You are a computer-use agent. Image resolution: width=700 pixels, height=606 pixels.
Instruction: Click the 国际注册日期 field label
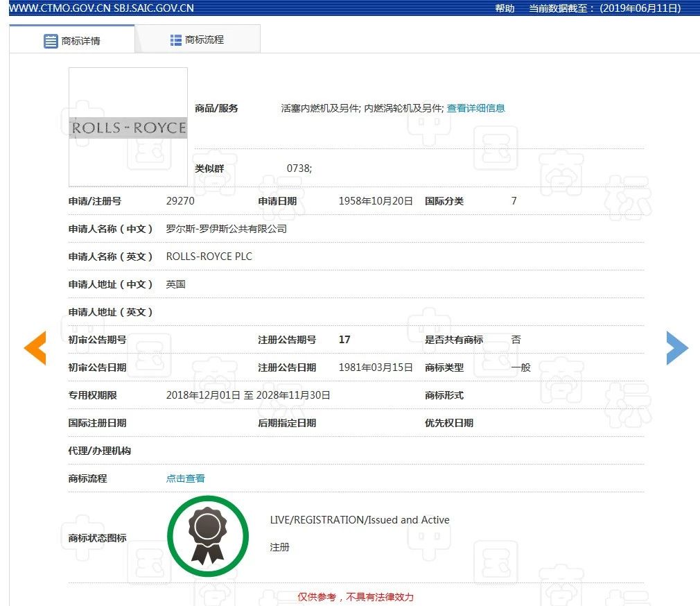(97, 423)
